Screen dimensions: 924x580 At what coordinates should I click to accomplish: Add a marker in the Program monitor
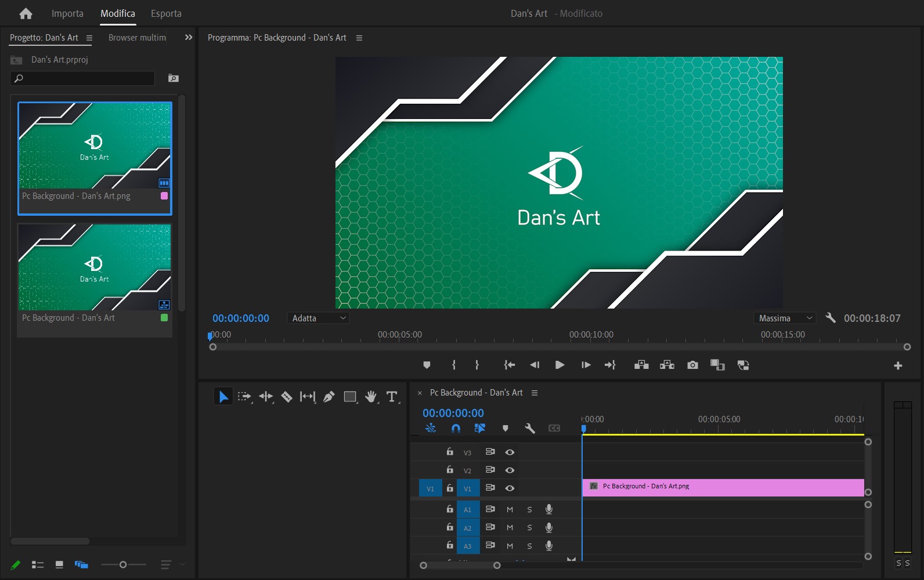[427, 365]
